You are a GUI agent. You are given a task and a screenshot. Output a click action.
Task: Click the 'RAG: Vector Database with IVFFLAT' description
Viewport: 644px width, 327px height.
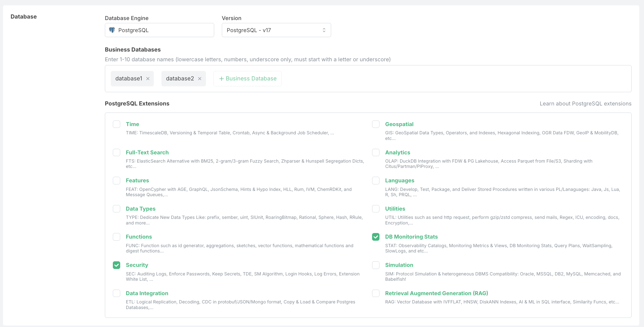(502, 302)
